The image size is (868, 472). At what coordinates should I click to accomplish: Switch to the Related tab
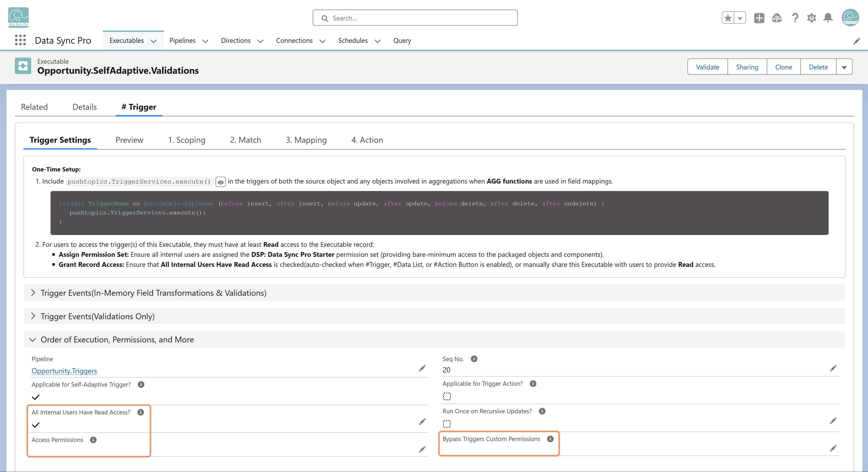tap(34, 107)
